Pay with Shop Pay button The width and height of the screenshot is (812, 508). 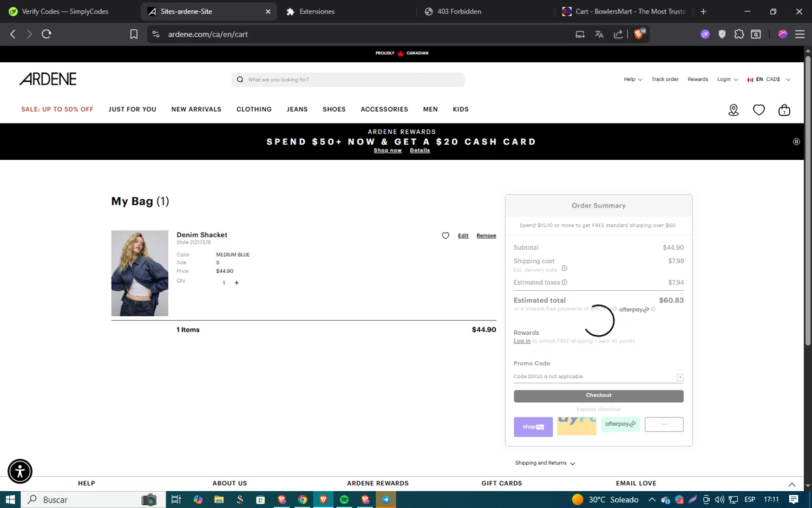point(533,427)
